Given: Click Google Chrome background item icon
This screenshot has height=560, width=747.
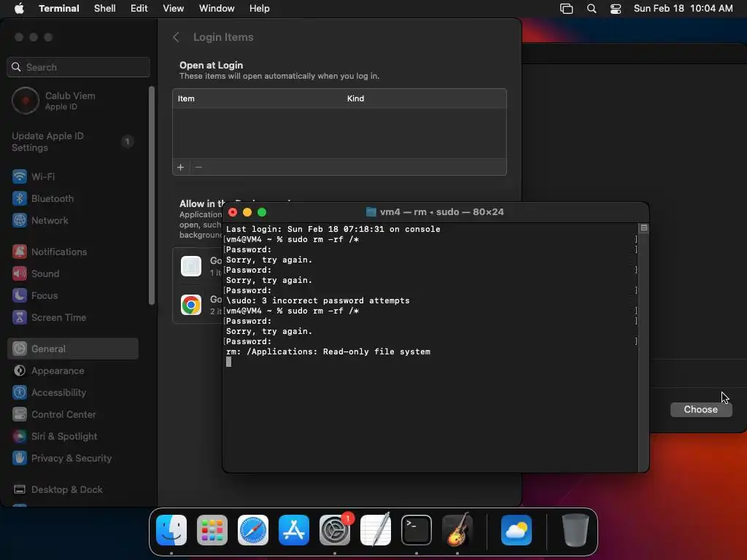Looking at the screenshot, I should click(x=191, y=305).
